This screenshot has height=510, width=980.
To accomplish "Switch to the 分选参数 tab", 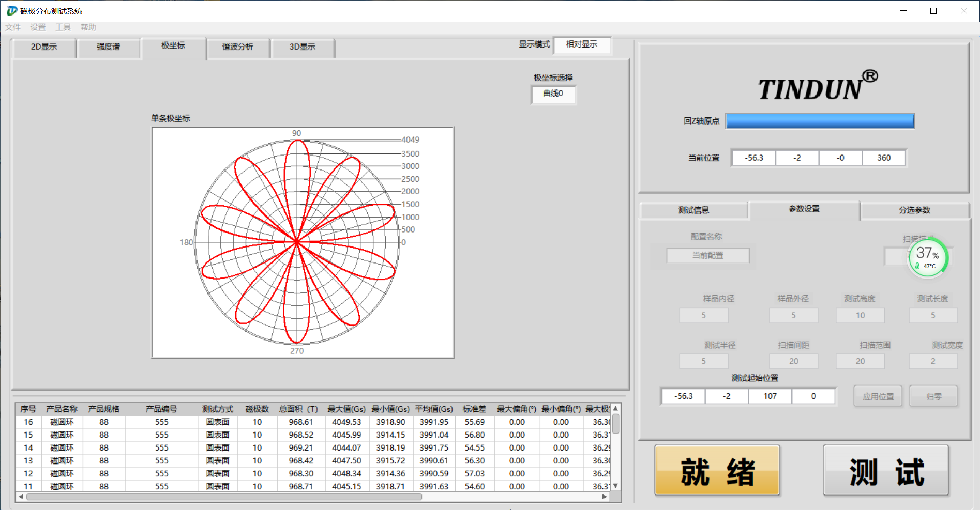I will coord(914,210).
